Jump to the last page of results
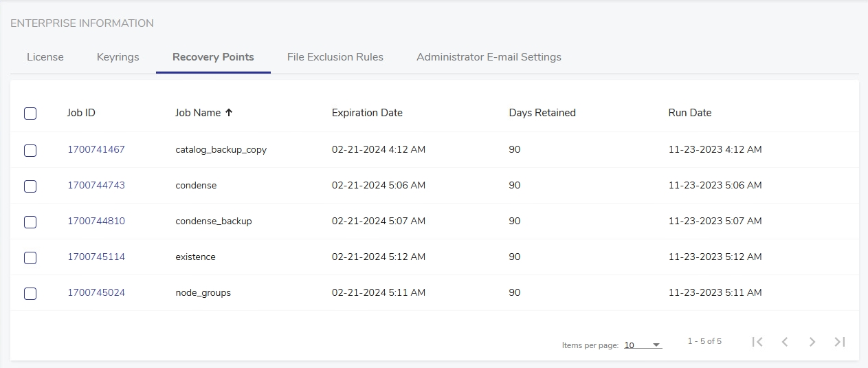This screenshot has width=868, height=368. (839, 342)
